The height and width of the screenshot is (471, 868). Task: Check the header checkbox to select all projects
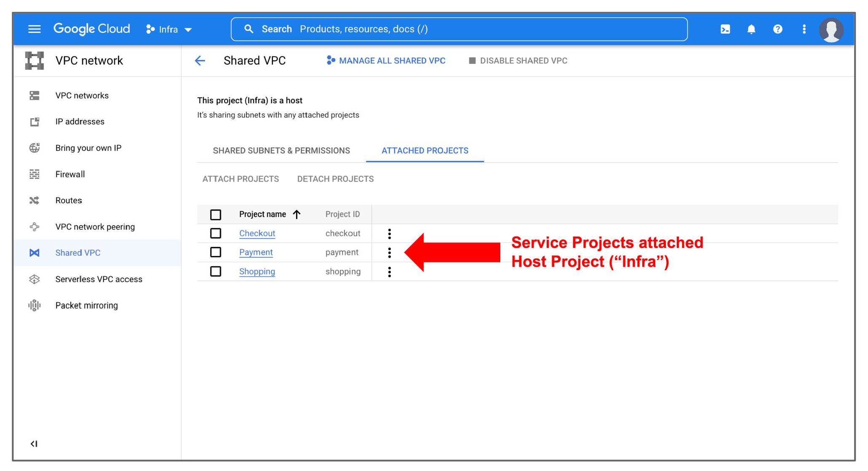click(x=216, y=214)
